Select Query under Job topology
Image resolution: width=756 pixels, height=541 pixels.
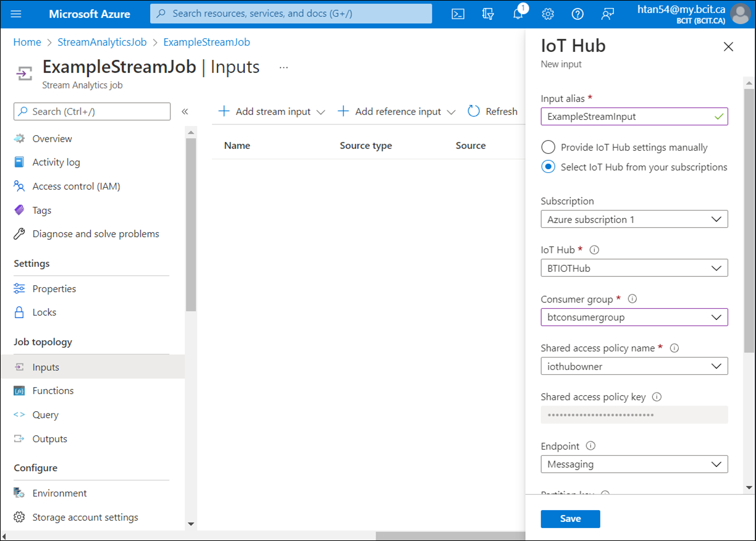pyautogui.click(x=44, y=414)
